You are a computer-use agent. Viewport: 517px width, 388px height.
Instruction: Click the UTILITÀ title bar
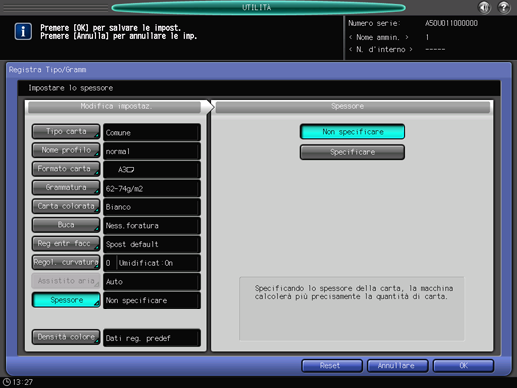pos(258,7)
